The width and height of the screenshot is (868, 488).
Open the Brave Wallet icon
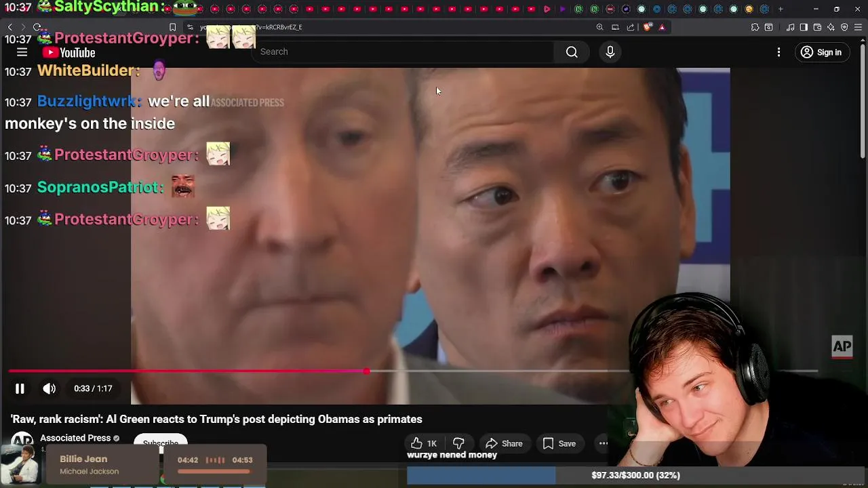[x=817, y=27]
